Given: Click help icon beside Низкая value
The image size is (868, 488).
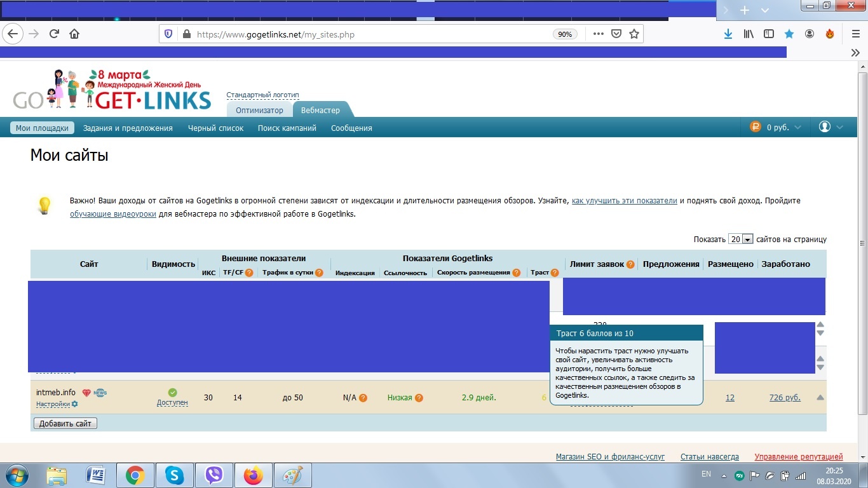Looking at the screenshot, I should tap(419, 398).
